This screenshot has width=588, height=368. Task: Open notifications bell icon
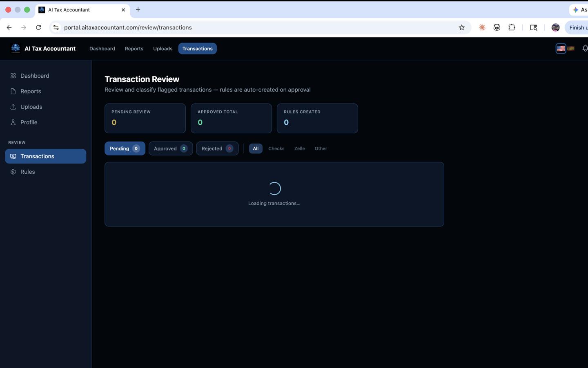pos(585,48)
